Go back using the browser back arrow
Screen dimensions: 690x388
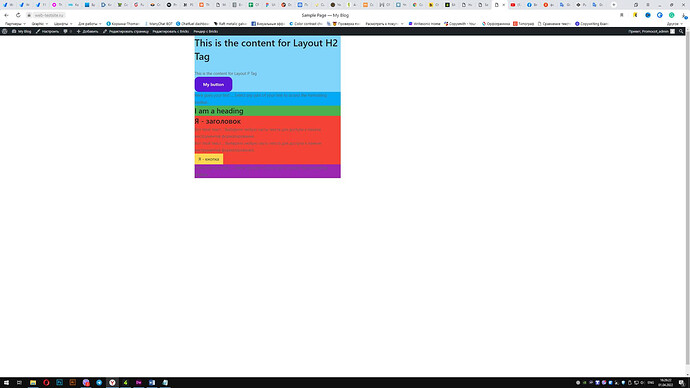(6, 15)
